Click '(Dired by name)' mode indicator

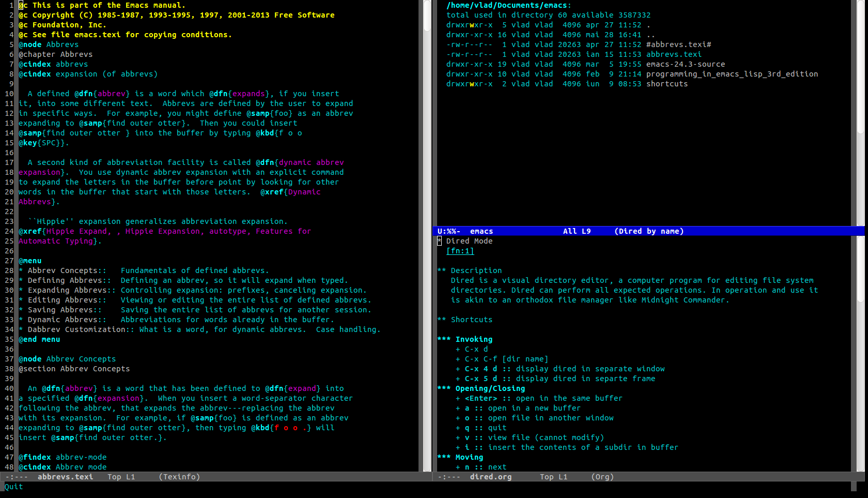(x=649, y=231)
